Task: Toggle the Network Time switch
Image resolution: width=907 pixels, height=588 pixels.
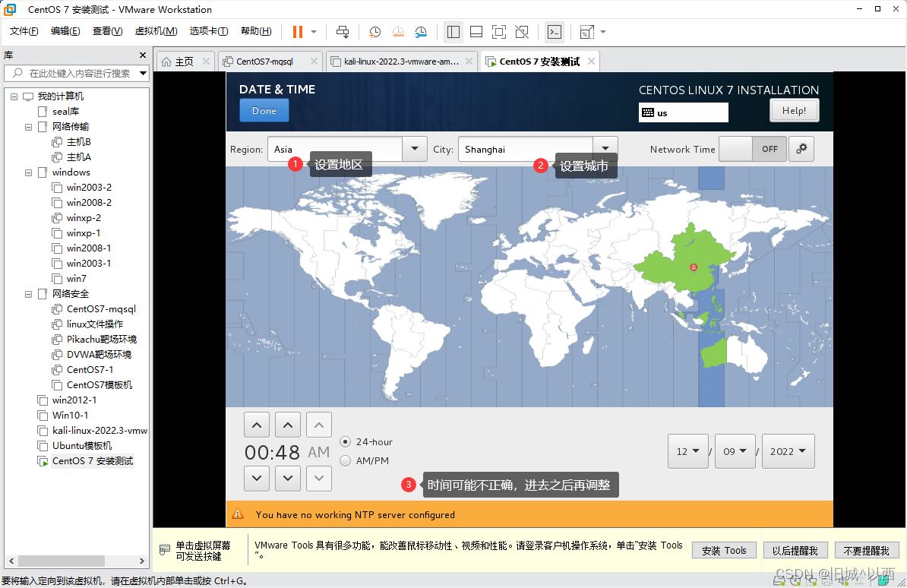Action: [753, 149]
